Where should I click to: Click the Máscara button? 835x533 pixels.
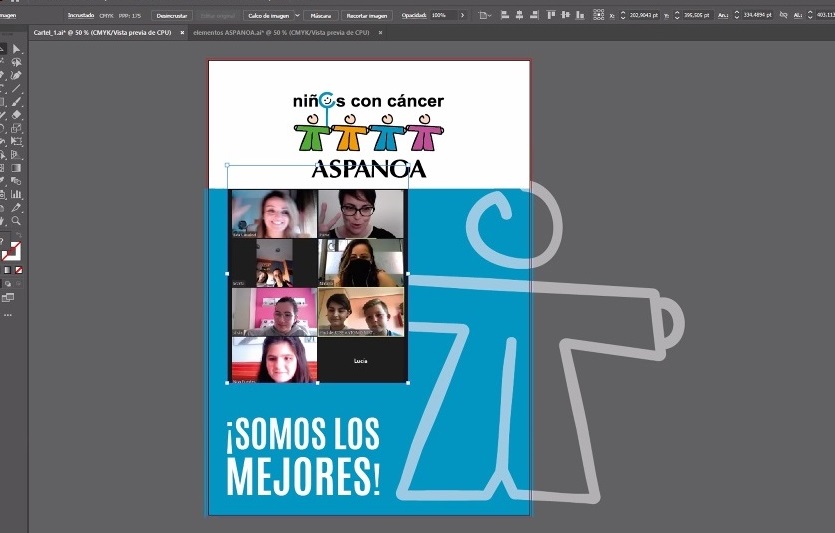click(x=321, y=16)
